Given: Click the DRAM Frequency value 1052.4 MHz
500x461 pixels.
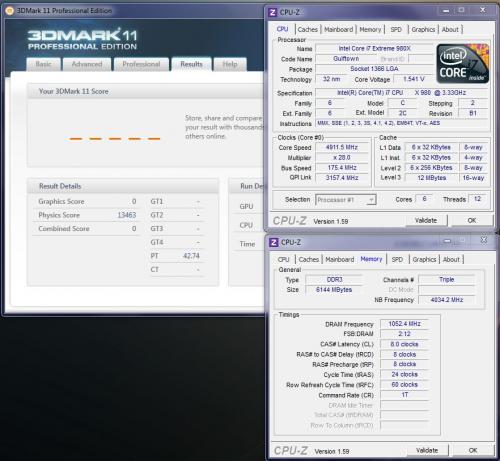Looking at the screenshot, I should (x=404, y=324).
